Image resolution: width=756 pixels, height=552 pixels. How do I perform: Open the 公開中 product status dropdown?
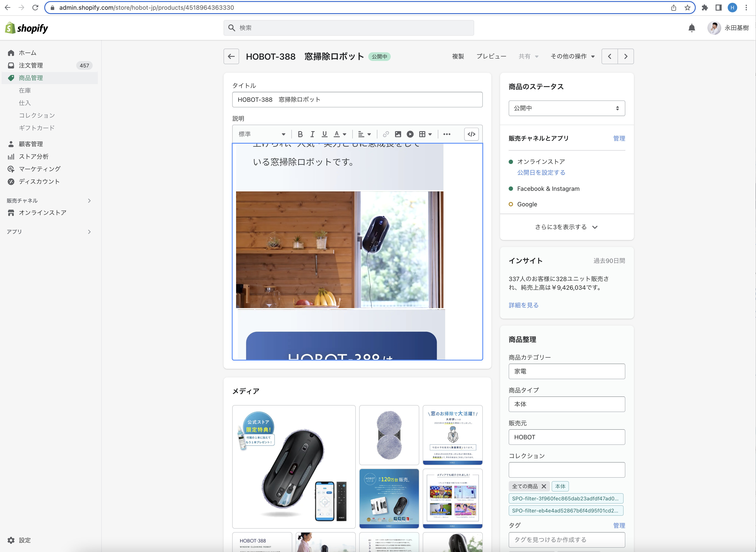click(x=566, y=108)
